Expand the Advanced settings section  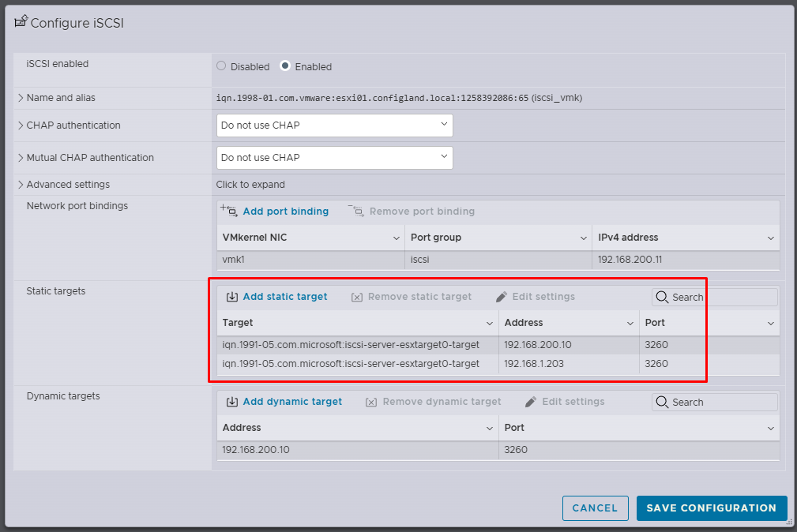tap(21, 185)
